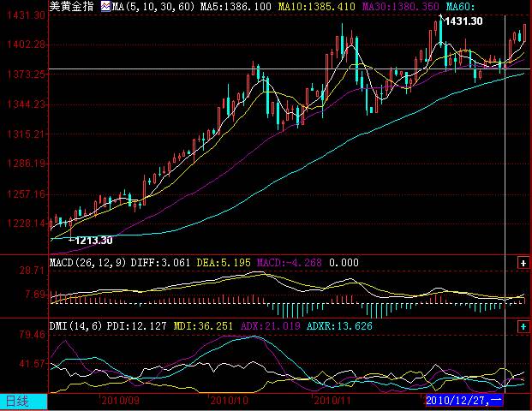Click the 1286.19 price axis label
Image resolution: width=532 pixels, height=411 pixels.
[27, 164]
